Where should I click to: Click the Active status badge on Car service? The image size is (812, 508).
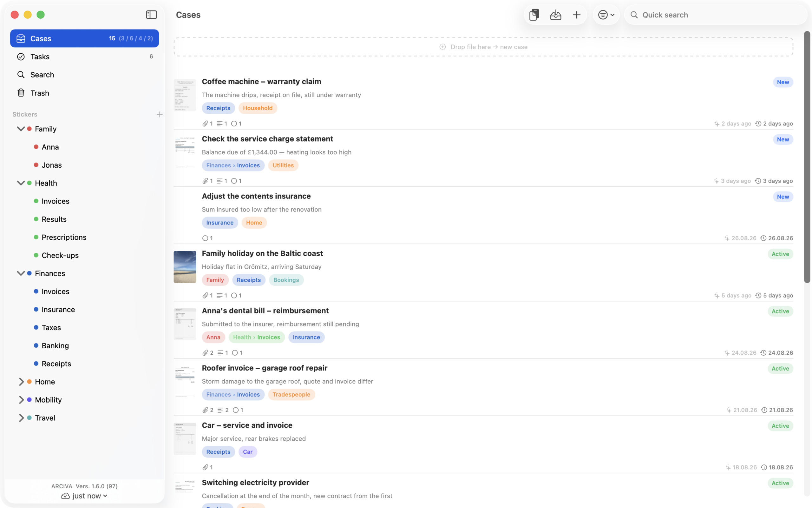[780, 426]
